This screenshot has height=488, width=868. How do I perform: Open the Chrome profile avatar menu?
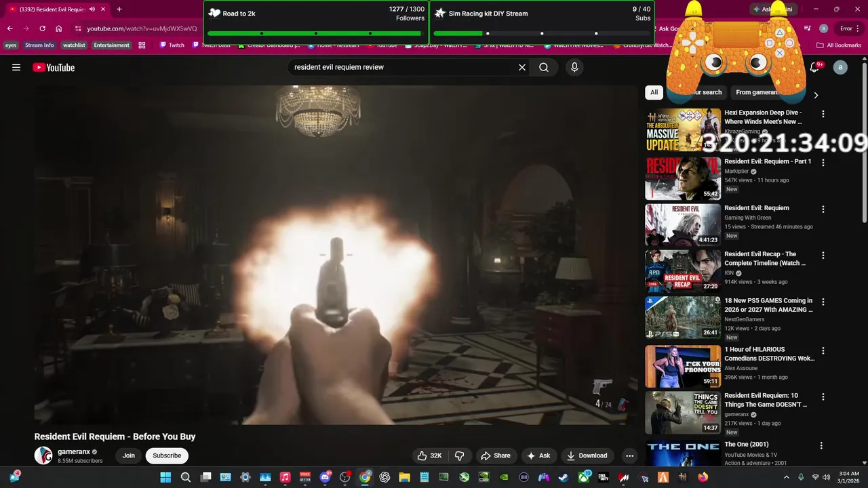823,28
